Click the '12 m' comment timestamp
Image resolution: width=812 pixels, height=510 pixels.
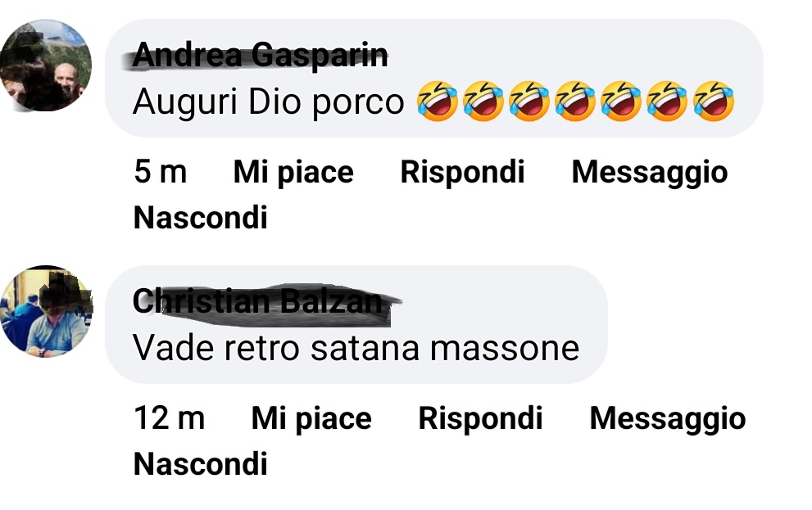(170, 418)
